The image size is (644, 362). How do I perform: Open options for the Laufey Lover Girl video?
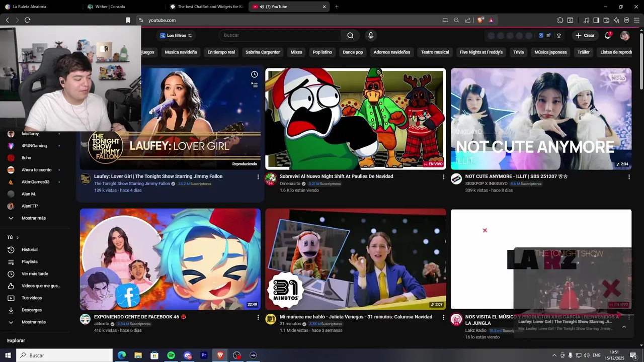[258, 177]
